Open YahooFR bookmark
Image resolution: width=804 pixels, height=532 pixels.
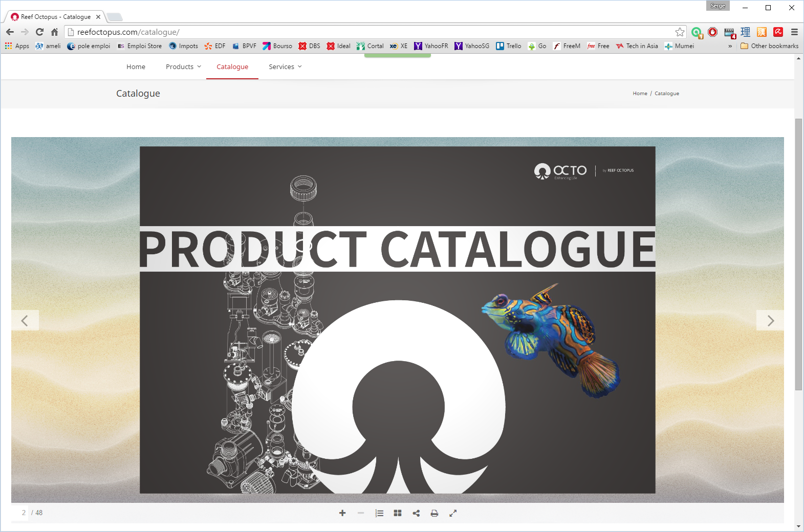click(x=431, y=46)
